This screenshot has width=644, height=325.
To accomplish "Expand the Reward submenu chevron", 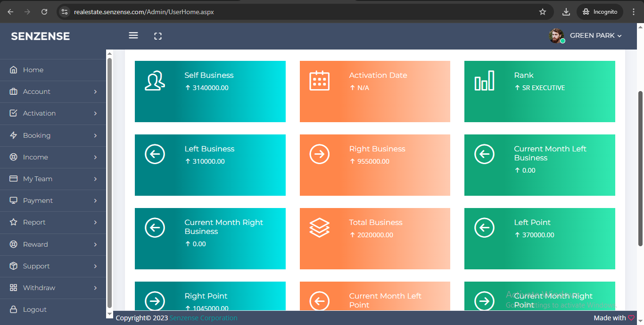I will [x=95, y=244].
